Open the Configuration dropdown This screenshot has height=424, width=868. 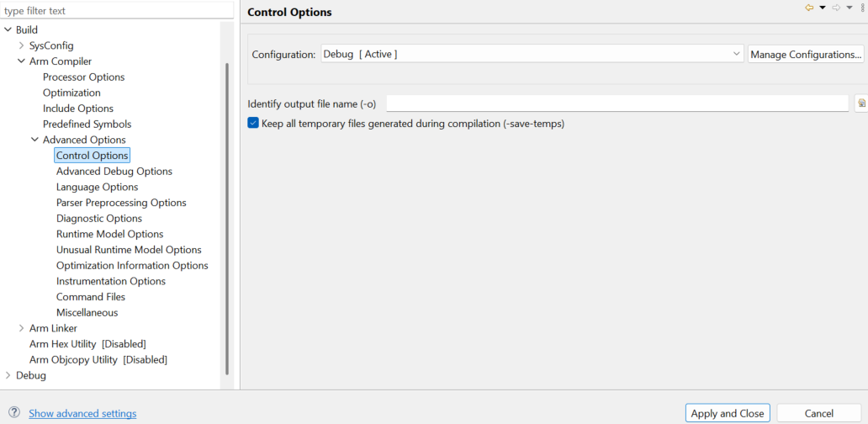tap(532, 54)
